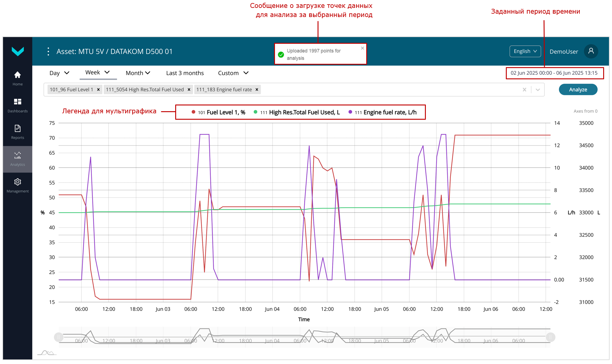Image resolution: width=612 pixels, height=364 pixels.
Task: Click the Analyze button
Action: click(578, 90)
